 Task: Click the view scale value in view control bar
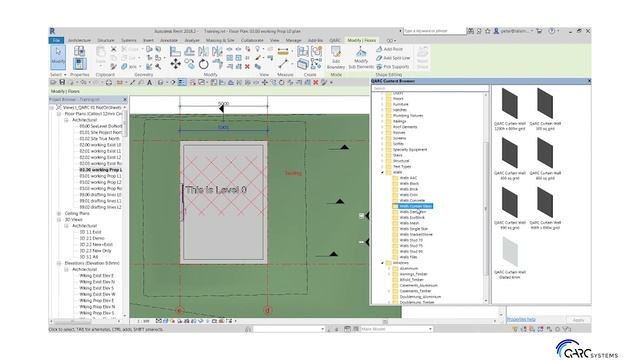click(x=143, y=321)
